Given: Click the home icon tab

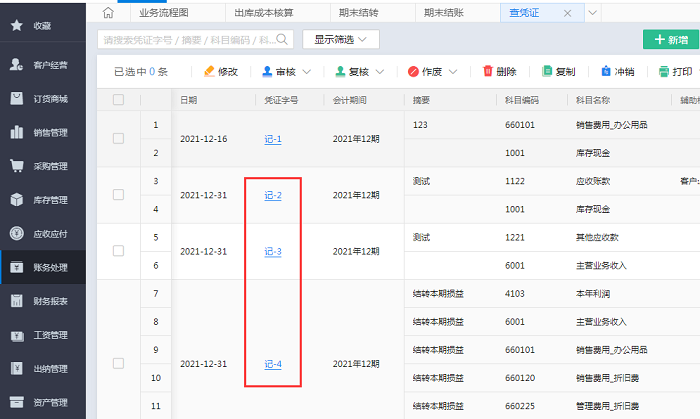Looking at the screenshot, I should pyautogui.click(x=108, y=13).
